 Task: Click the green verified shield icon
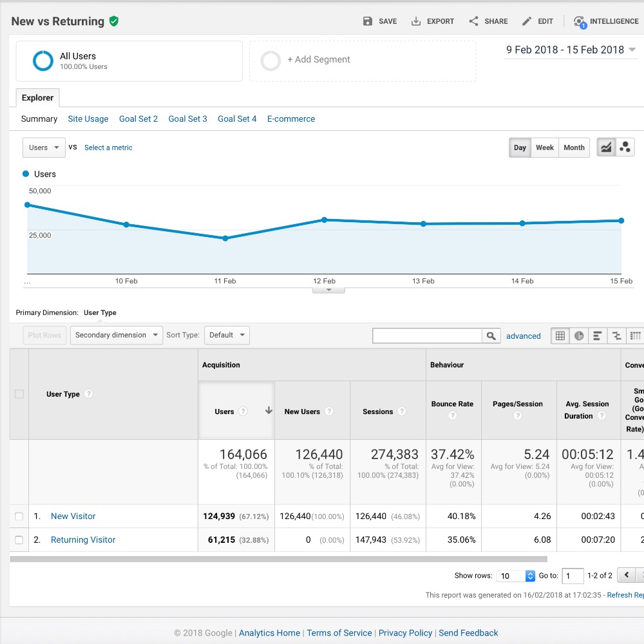click(x=114, y=21)
